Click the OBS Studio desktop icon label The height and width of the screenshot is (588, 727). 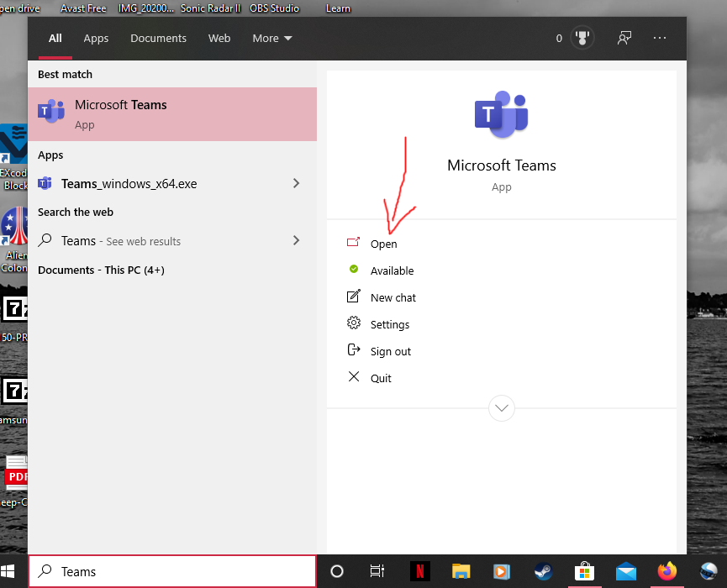(x=275, y=8)
